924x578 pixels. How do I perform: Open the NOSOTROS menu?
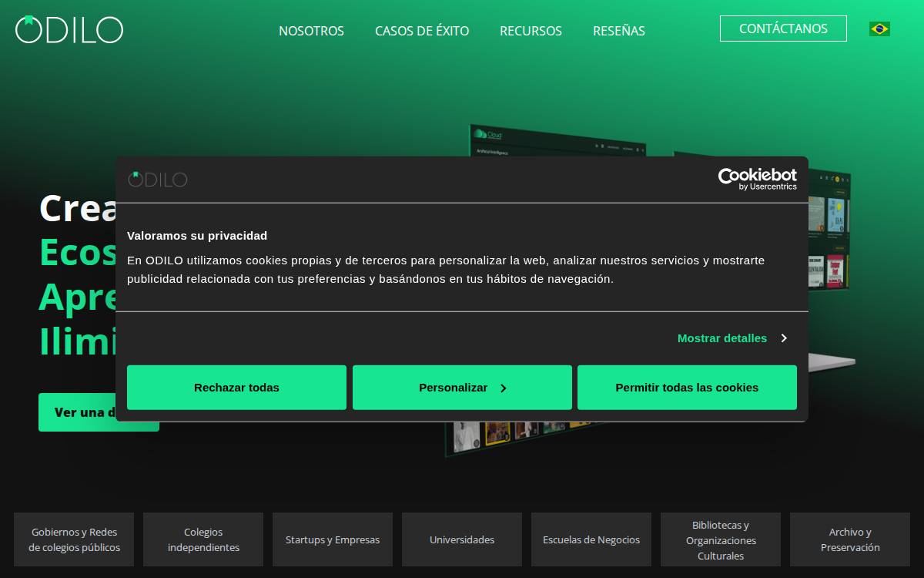(311, 31)
